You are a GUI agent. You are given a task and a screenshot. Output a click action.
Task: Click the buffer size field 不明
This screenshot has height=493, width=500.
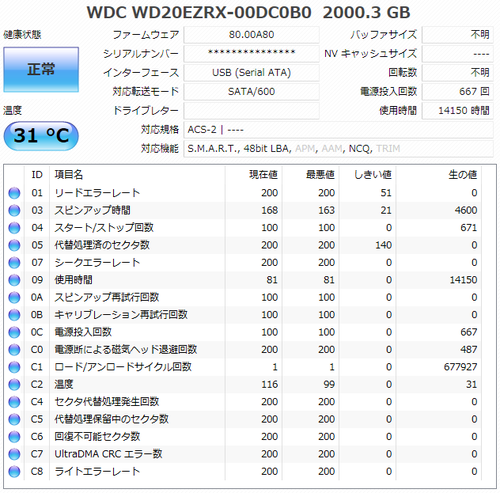(x=458, y=35)
